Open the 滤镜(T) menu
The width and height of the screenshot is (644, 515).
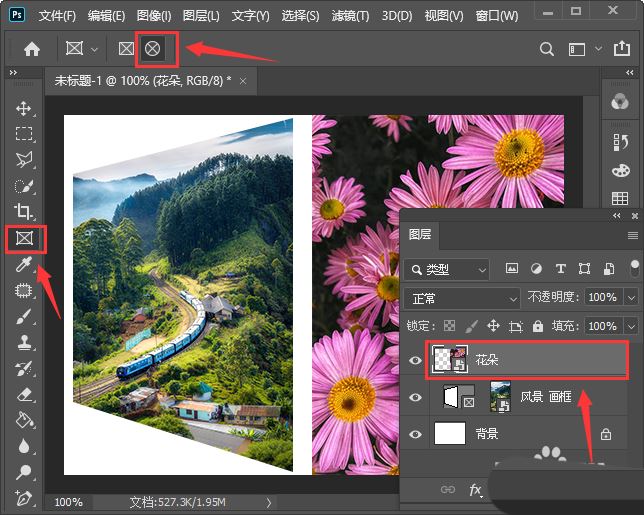click(350, 16)
